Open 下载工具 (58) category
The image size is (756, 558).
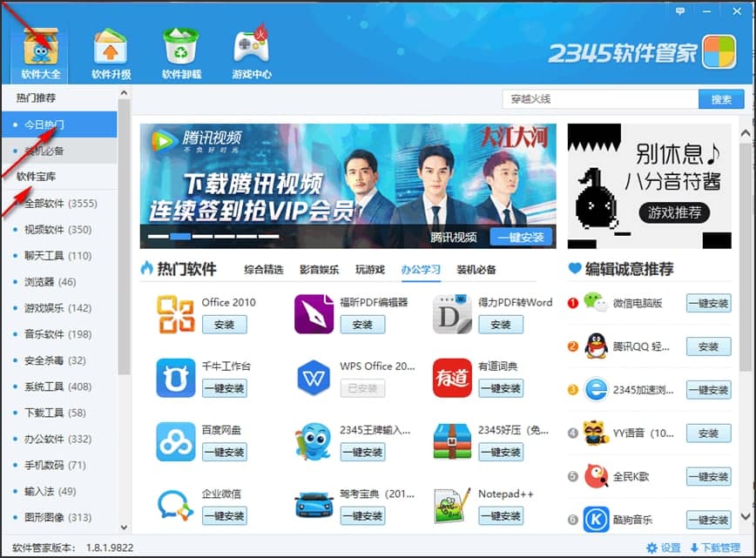point(59,413)
